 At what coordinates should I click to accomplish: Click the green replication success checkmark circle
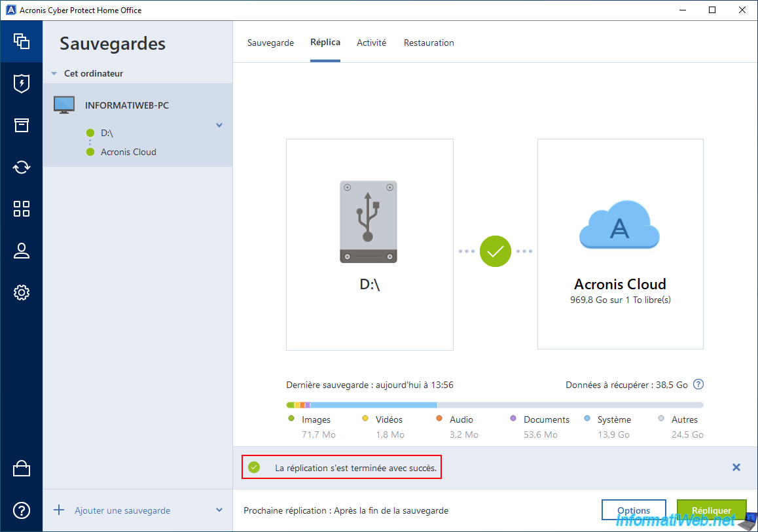(495, 251)
